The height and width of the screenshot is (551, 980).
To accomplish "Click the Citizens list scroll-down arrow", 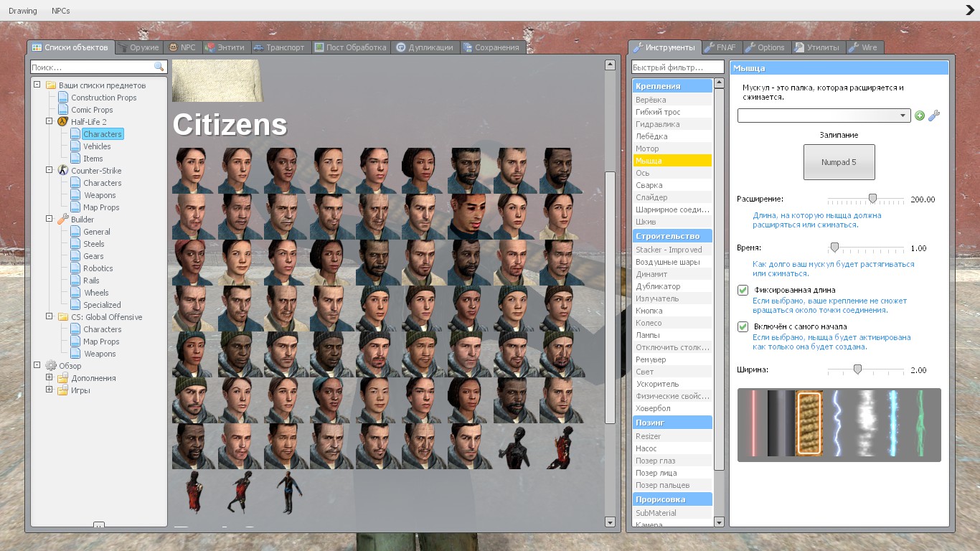I will click(x=610, y=522).
